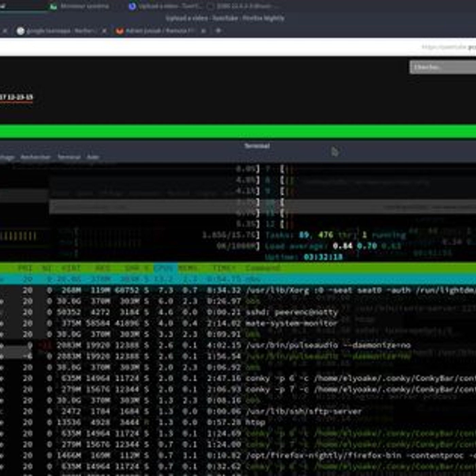Switch to the Admin tab in Firefox
Screen dimensions: 476x476
pyautogui.click(x=160, y=31)
